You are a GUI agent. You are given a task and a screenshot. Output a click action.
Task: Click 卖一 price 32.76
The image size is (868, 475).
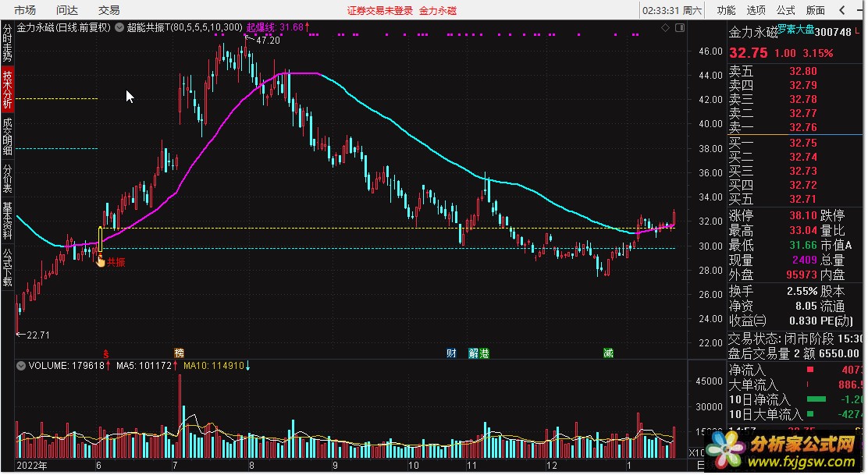point(803,127)
